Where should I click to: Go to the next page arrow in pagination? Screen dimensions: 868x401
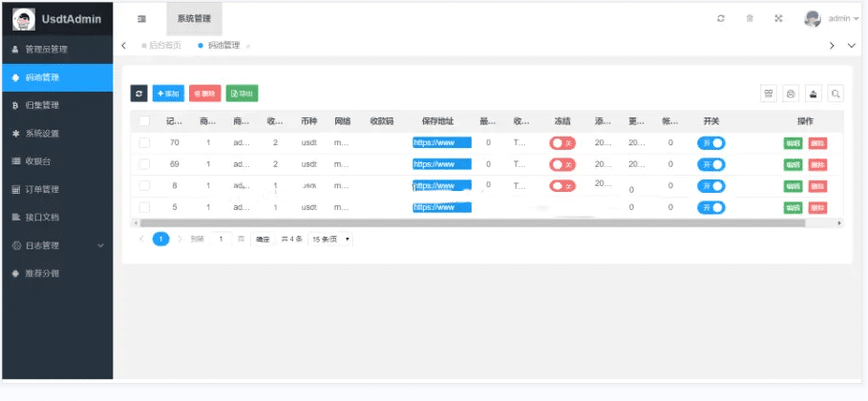(x=180, y=240)
